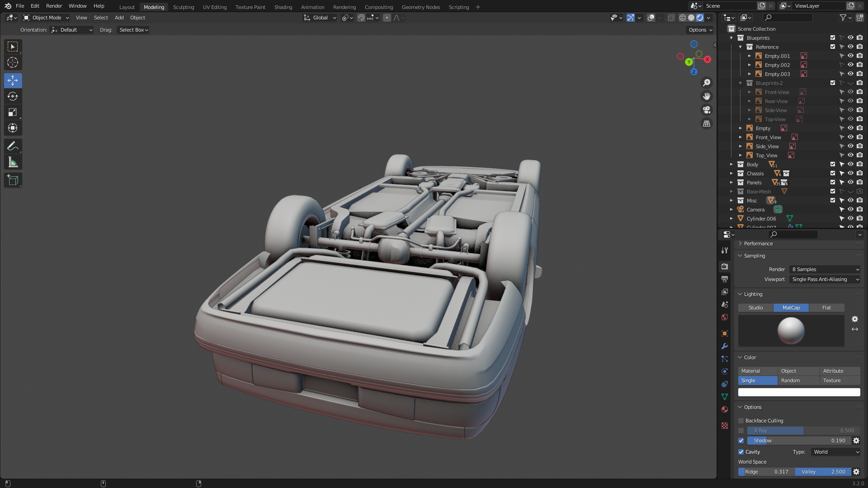
Task: Activate the Measure tool
Action: [x=13, y=162]
